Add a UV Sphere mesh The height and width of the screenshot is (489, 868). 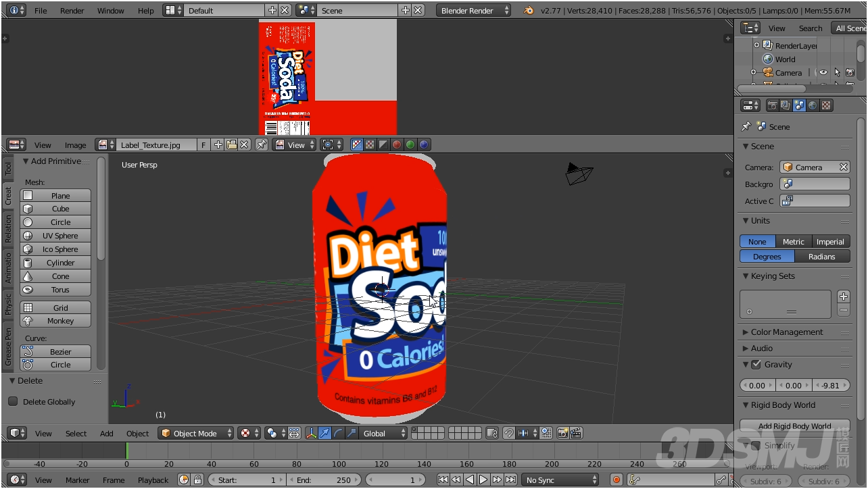[x=55, y=235]
